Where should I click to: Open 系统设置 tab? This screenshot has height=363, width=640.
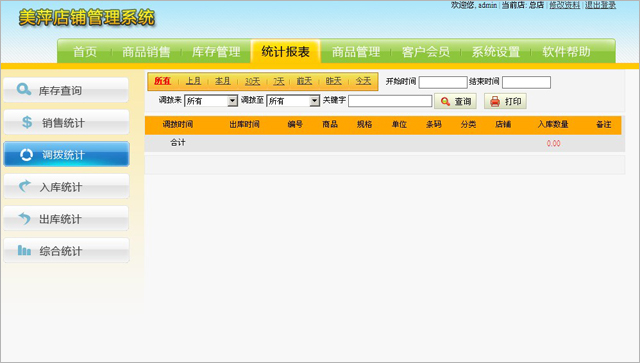[x=496, y=52]
